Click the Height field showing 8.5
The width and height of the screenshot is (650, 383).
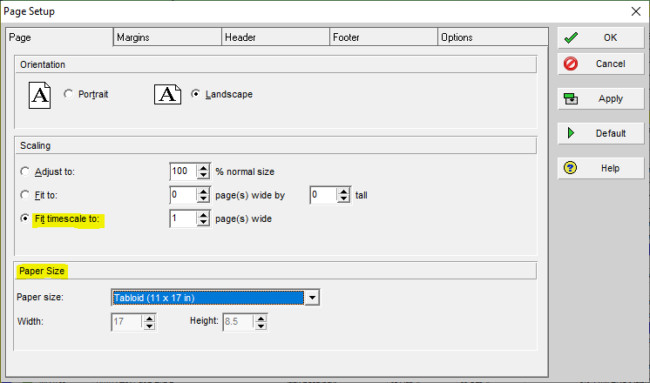(x=239, y=322)
